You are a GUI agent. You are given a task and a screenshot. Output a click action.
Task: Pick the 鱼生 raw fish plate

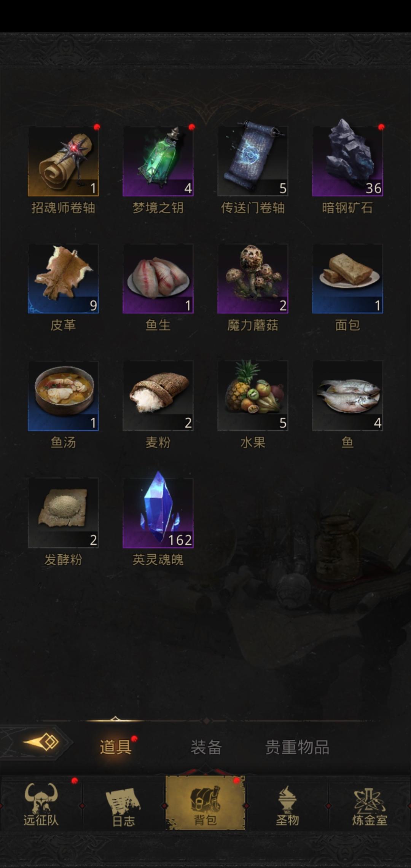pyautogui.click(x=158, y=279)
